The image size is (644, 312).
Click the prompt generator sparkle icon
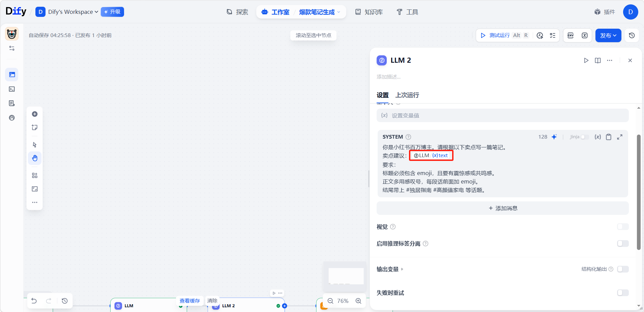[554, 137]
